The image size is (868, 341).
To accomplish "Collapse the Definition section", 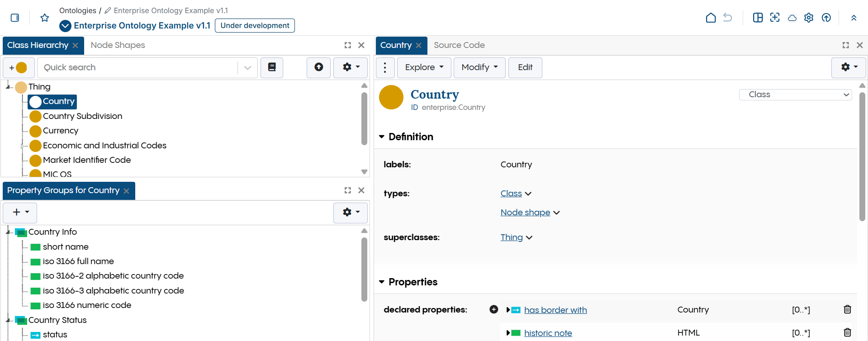I will point(382,137).
